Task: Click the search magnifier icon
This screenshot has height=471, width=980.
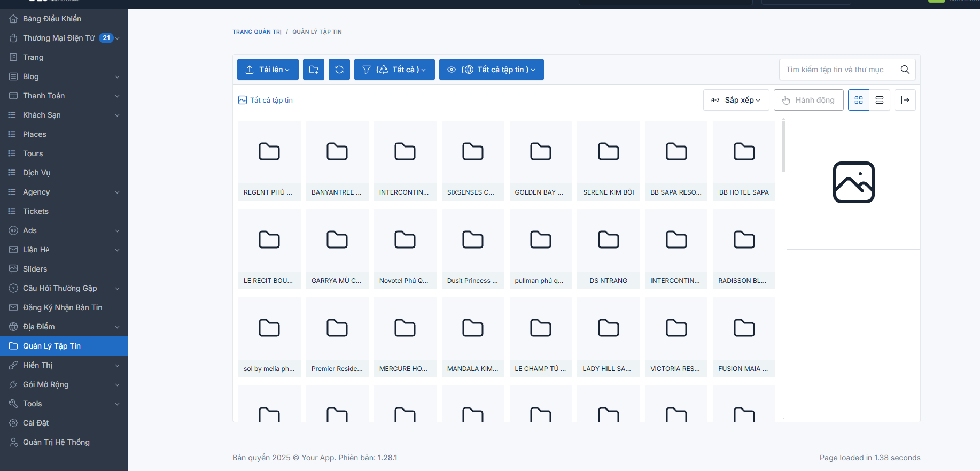Action: click(x=905, y=70)
